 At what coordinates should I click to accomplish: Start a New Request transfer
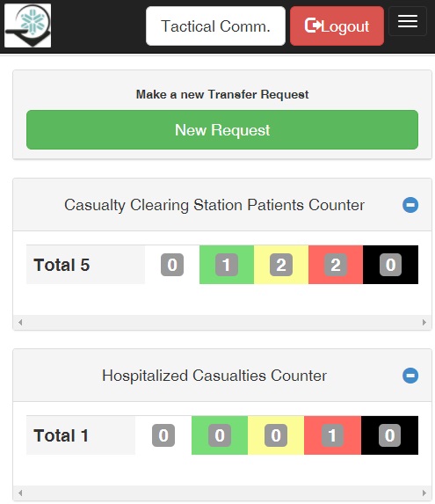pos(222,130)
